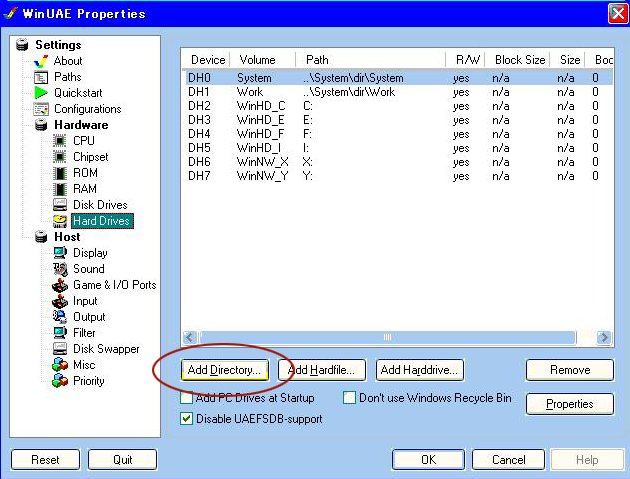The width and height of the screenshot is (630, 479).
Task: Click the scroll left arrow
Action: coord(190,337)
